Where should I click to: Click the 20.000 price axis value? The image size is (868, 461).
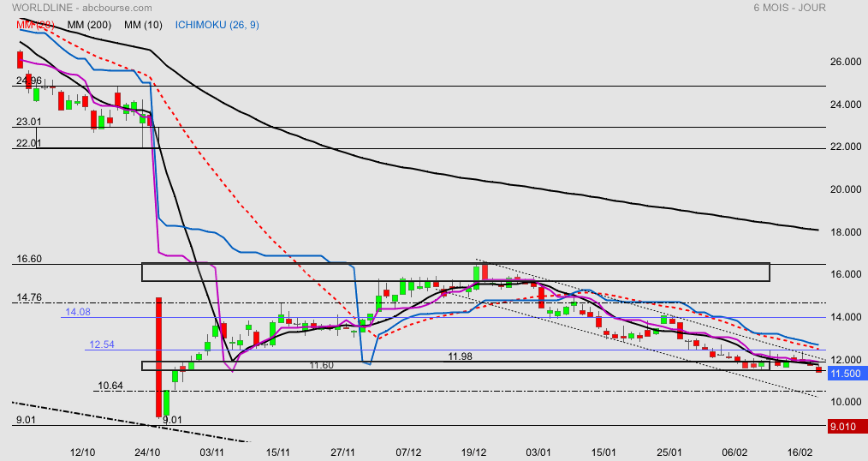(846, 189)
